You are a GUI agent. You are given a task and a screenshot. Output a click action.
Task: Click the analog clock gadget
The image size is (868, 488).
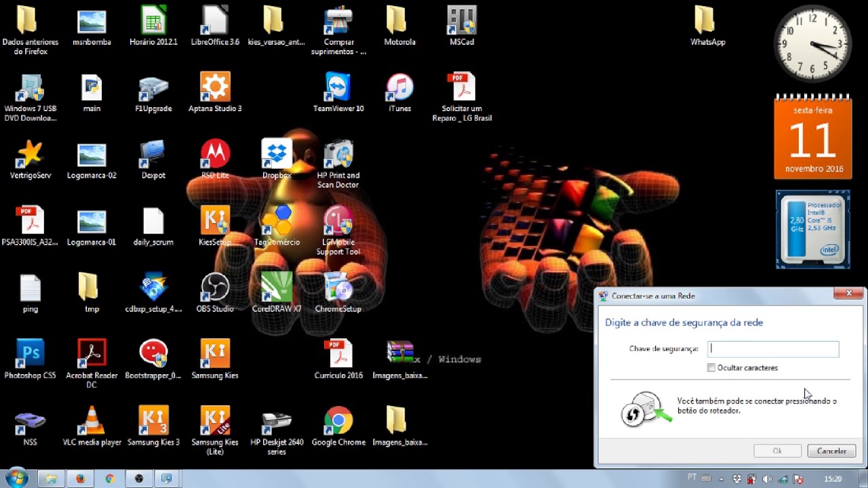pyautogui.click(x=812, y=43)
